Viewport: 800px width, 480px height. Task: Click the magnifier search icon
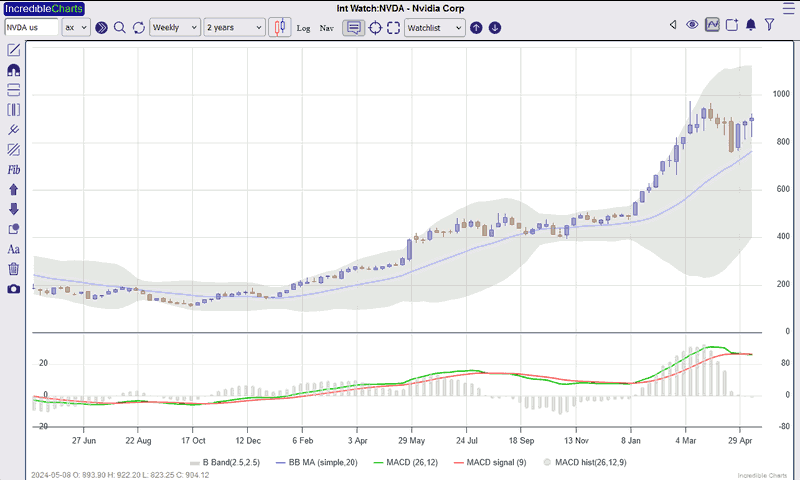[120, 28]
